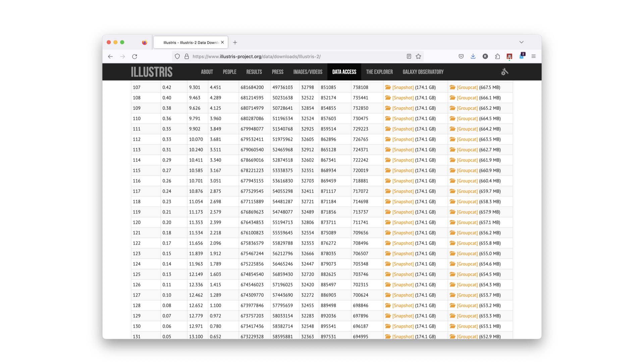Open the tracking protection shield icon

coord(177,57)
